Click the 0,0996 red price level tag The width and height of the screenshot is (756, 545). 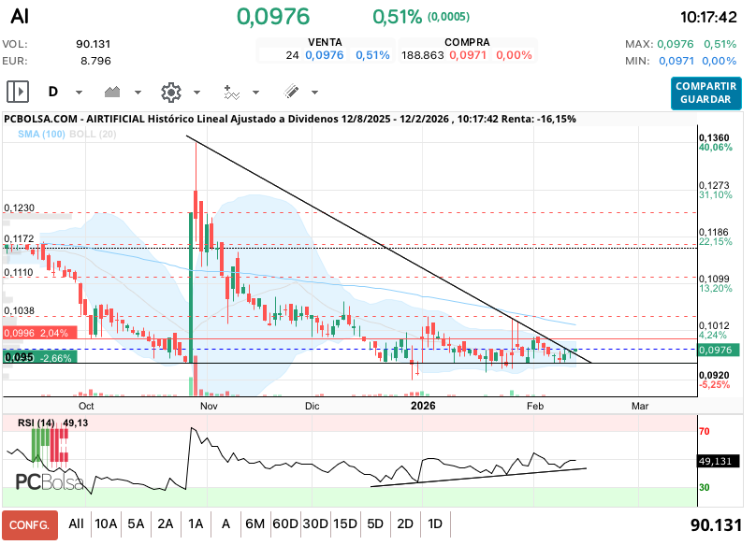(36, 333)
